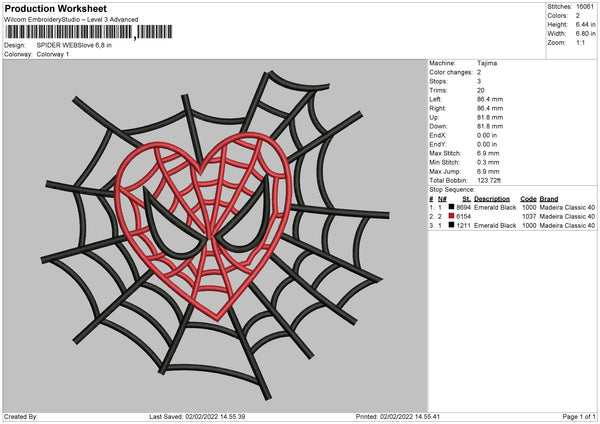
Task: Select the machine value 'Tajima'
Action: (x=487, y=63)
